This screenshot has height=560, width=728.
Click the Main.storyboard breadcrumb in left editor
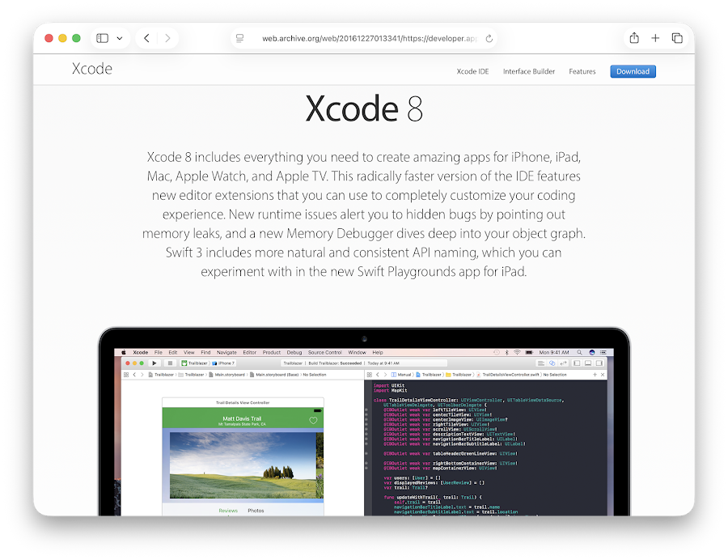227,375
